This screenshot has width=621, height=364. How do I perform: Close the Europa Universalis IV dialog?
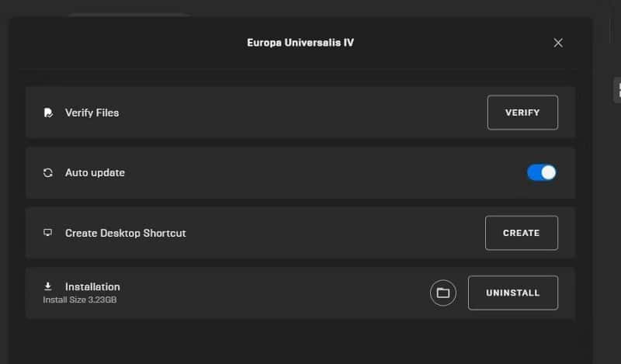558,43
